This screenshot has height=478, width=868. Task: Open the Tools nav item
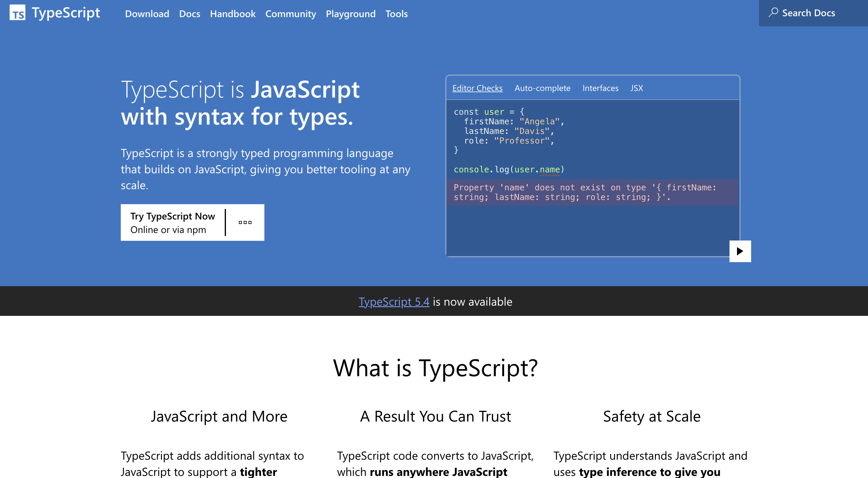point(397,14)
